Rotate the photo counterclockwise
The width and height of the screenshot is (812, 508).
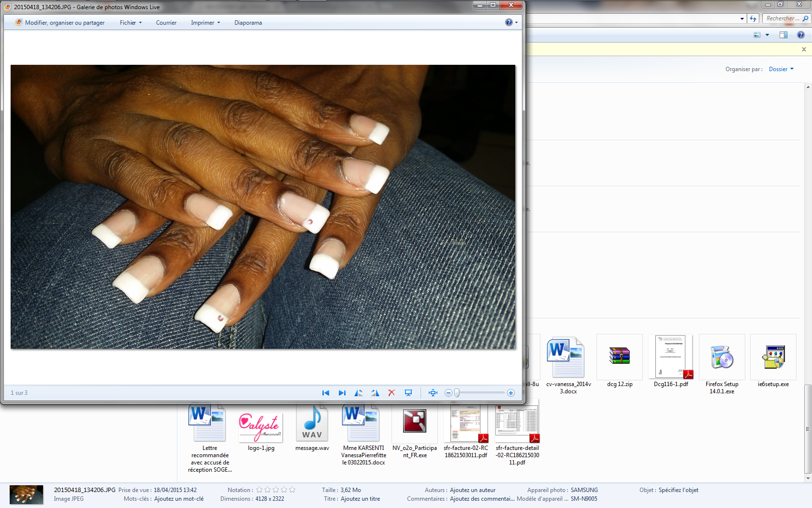coord(359,393)
